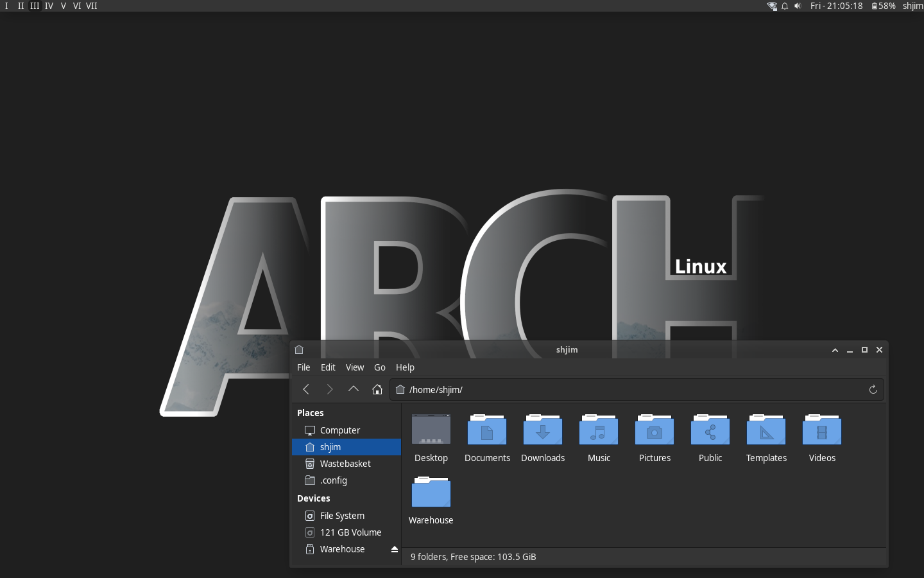Eject the Warehouse device

coord(395,549)
